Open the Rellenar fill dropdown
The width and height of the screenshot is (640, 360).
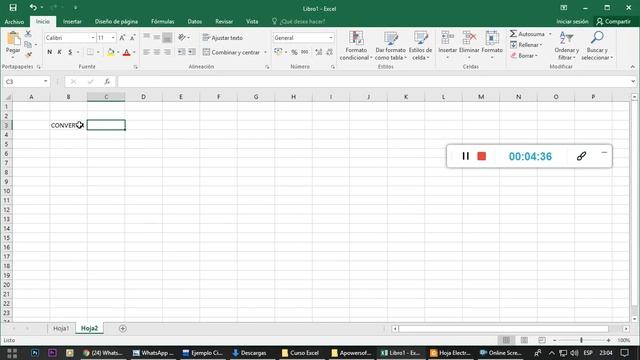tap(526, 45)
